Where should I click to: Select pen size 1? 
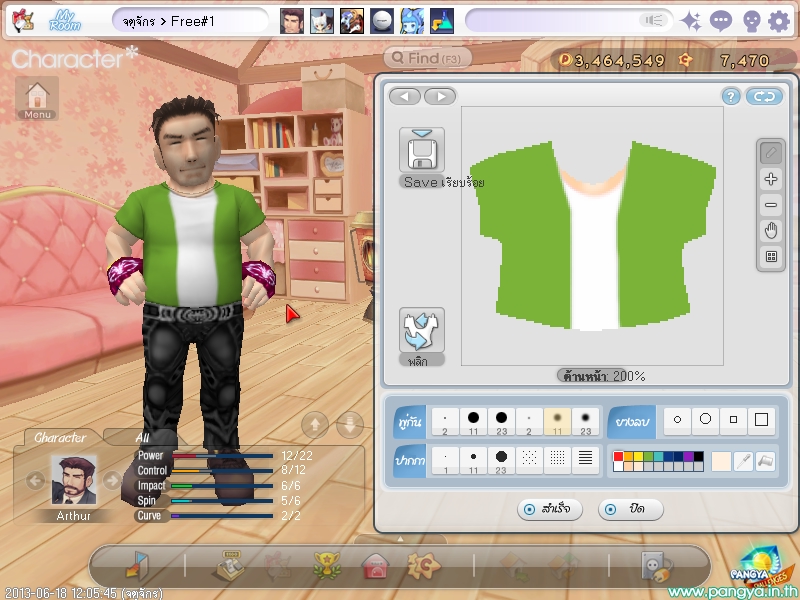click(x=445, y=461)
